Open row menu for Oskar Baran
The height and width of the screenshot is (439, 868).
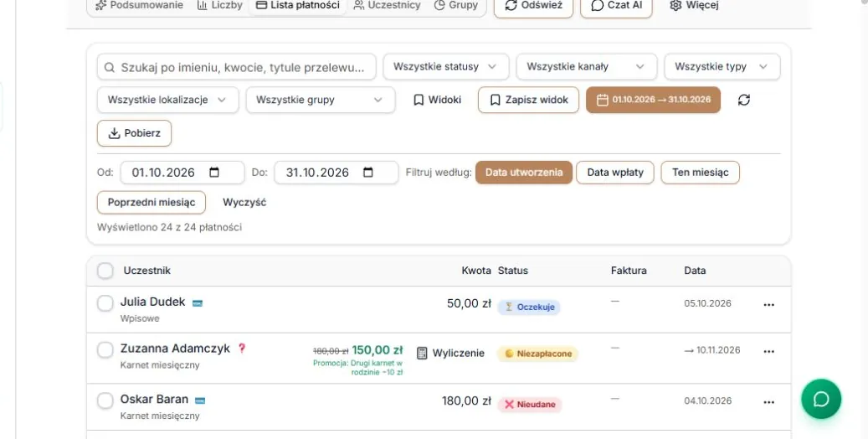[x=769, y=402]
